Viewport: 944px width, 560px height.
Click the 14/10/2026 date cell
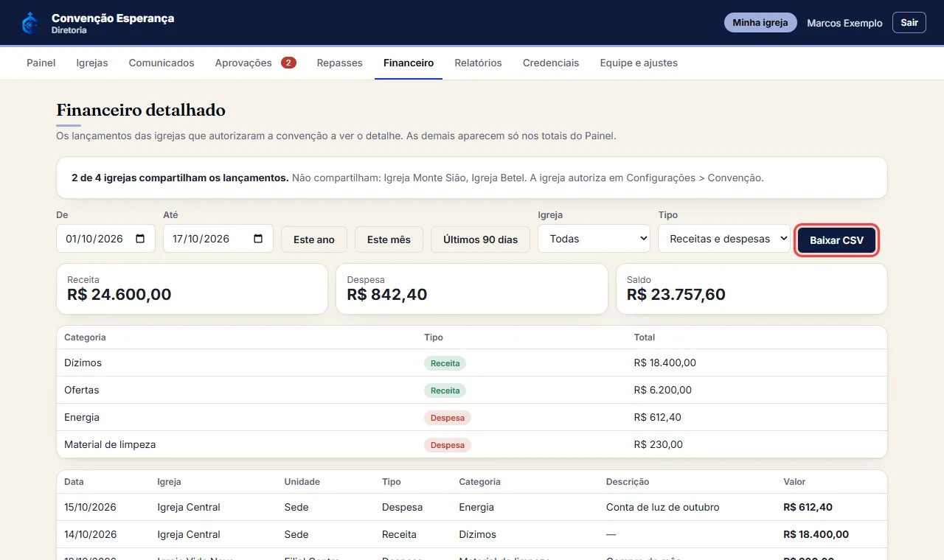click(90, 534)
